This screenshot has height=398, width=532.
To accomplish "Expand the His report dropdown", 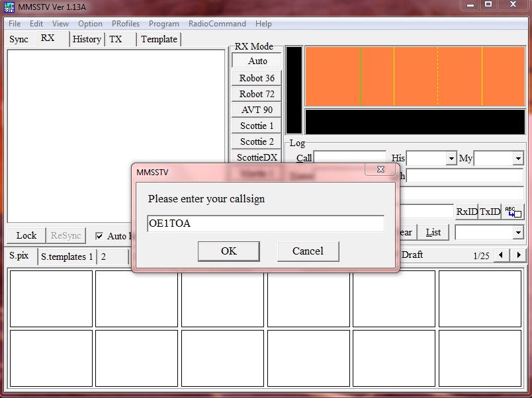I will click(x=451, y=159).
